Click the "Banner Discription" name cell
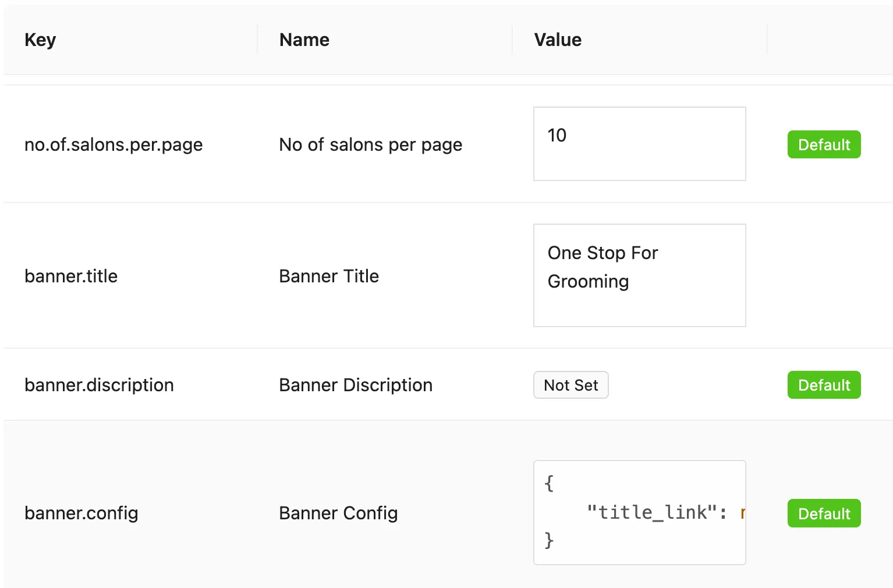 [x=355, y=385]
